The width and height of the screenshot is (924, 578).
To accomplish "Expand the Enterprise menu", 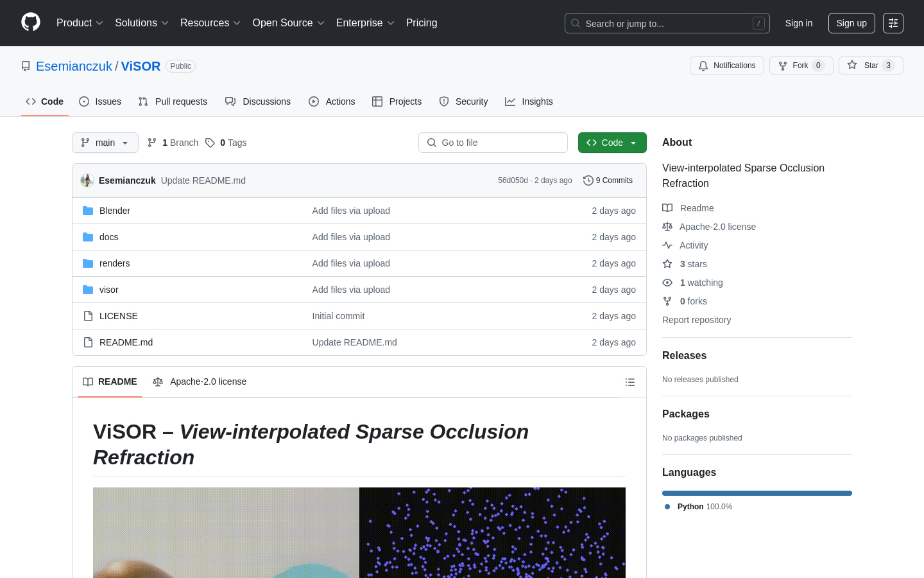I will [366, 22].
